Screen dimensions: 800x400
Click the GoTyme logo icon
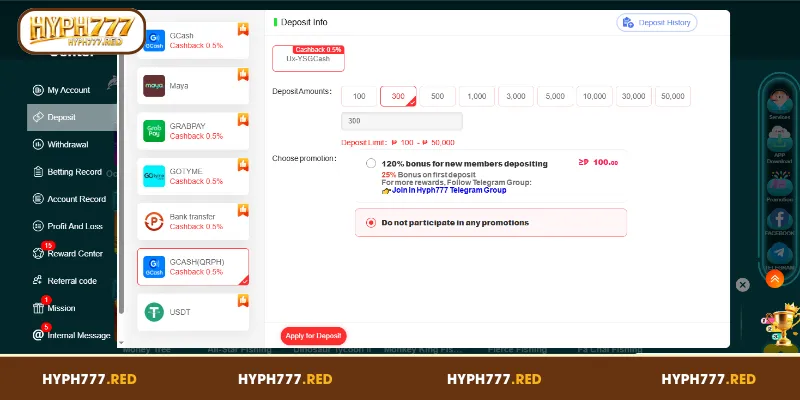(x=154, y=176)
